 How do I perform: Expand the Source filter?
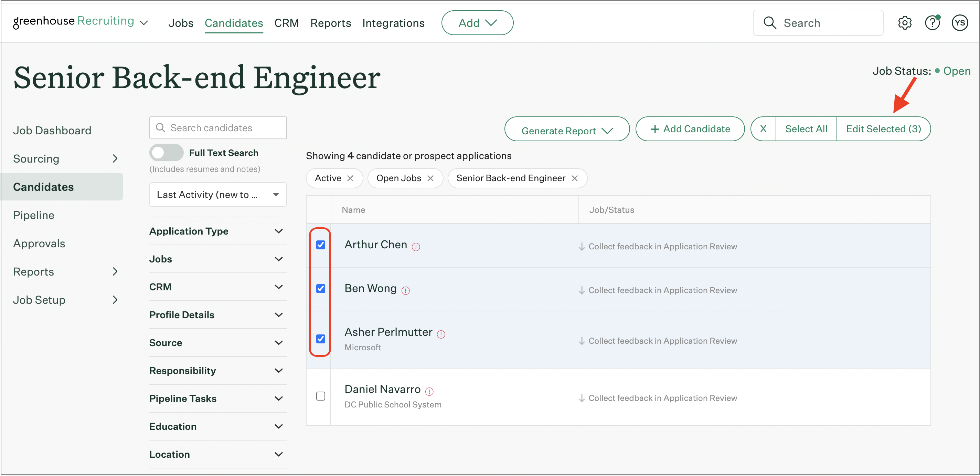coord(218,343)
